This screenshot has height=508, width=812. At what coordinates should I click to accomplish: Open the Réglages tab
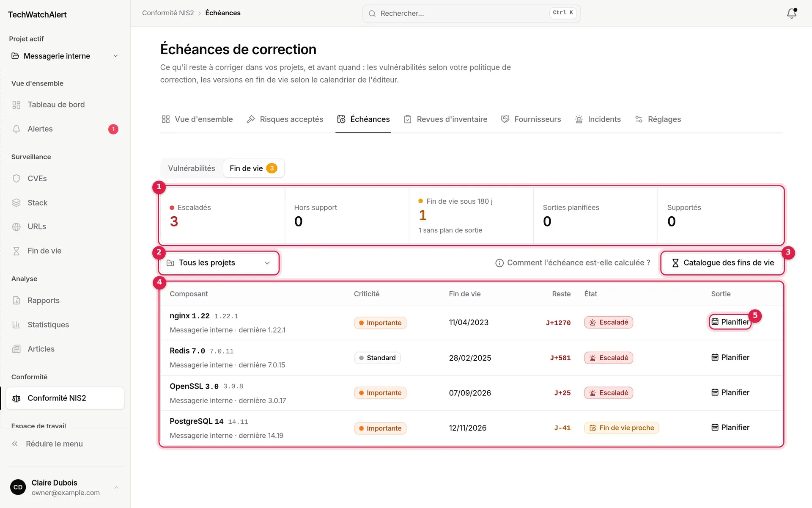coord(658,119)
